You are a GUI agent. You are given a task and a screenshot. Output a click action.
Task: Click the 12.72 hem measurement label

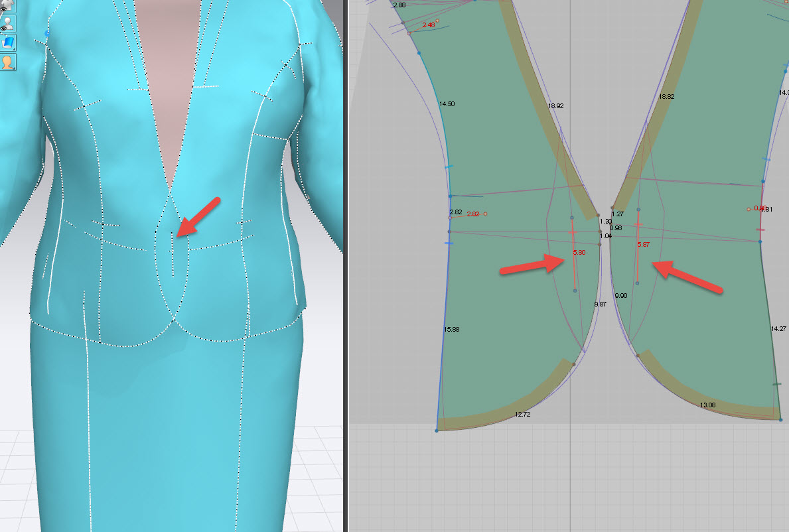tap(522, 415)
